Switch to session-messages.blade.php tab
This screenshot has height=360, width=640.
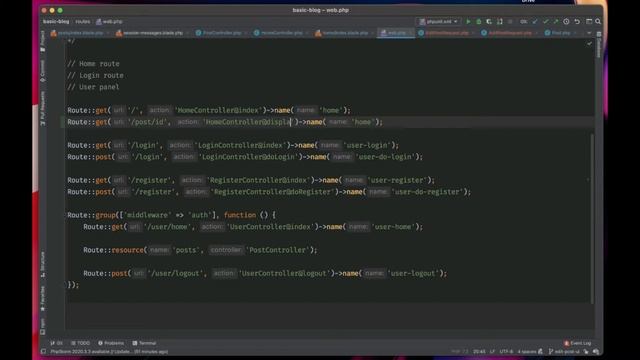[x=149, y=33]
